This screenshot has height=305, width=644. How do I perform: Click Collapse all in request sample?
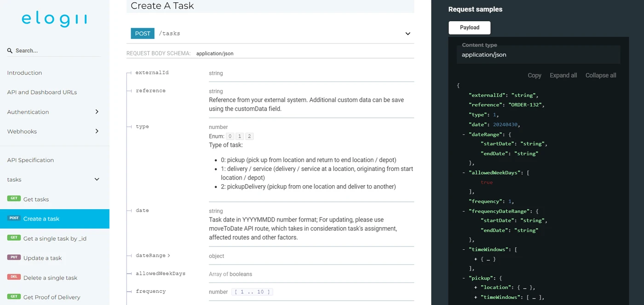601,76
